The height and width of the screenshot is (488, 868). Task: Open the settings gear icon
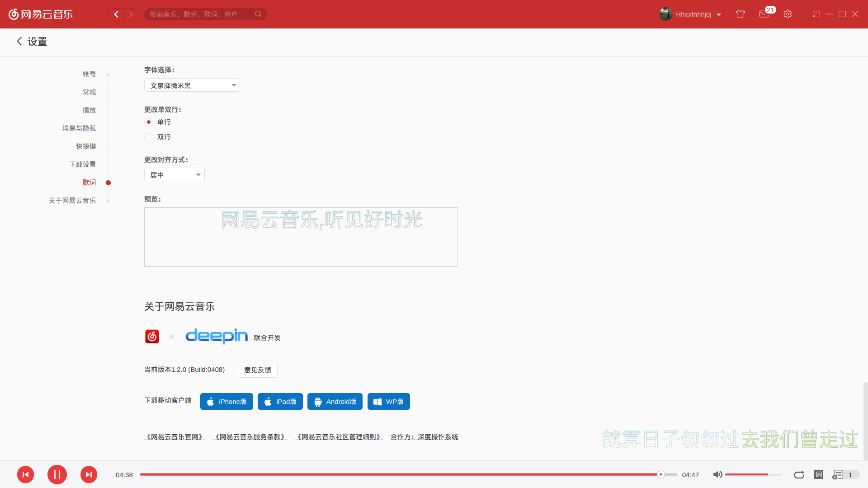click(788, 14)
